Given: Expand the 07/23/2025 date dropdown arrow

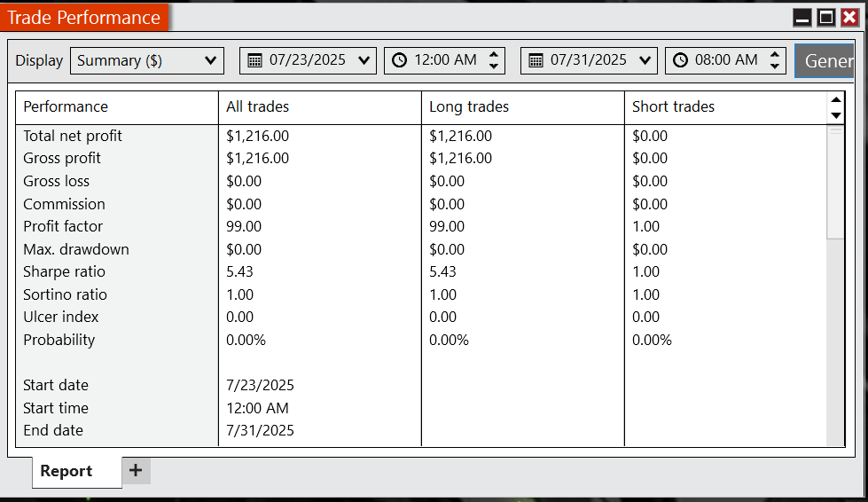Looking at the screenshot, I should point(364,60).
